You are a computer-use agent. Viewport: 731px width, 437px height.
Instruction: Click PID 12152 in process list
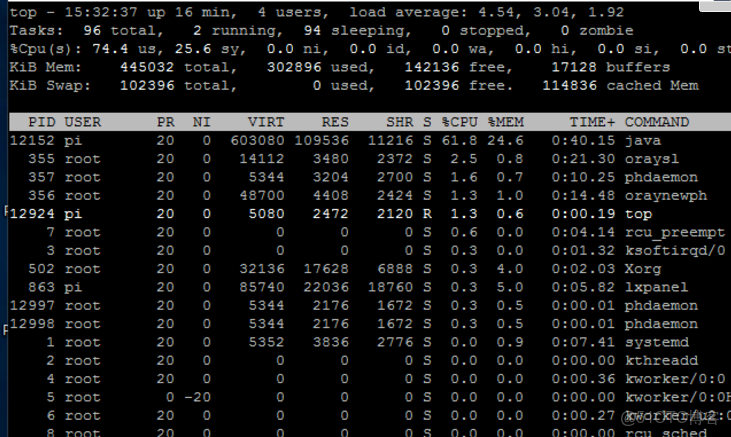[x=32, y=140]
